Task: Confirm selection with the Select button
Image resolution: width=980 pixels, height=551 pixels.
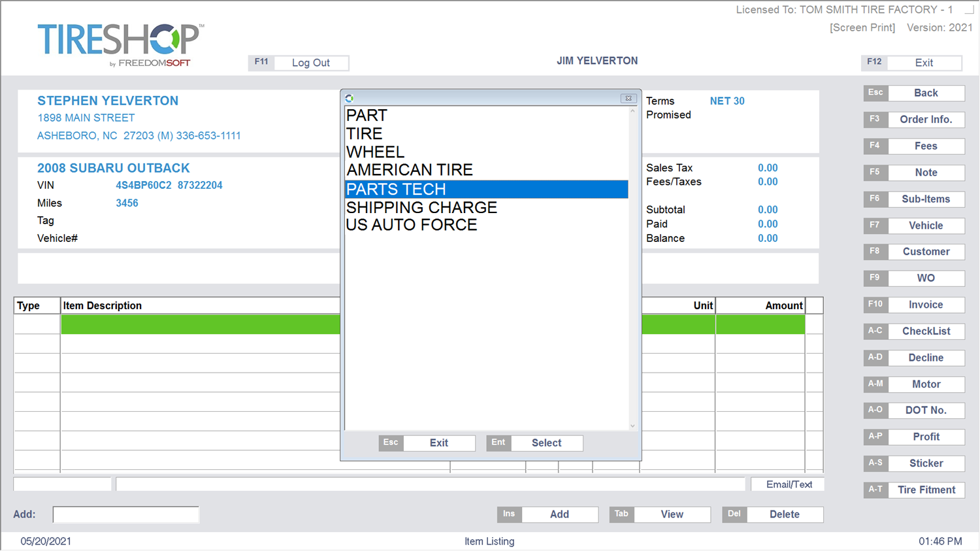Action: pos(546,443)
